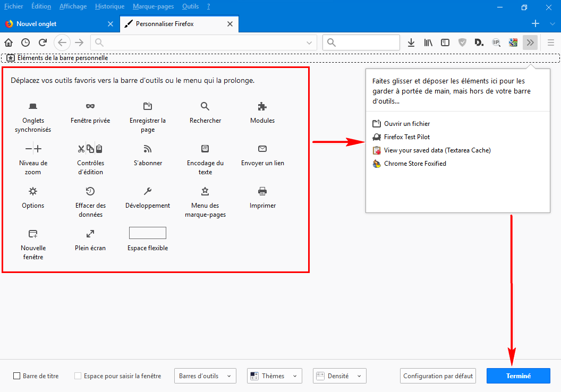Open the ? help menu
The width and height of the screenshot is (561, 392).
click(209, 6)
